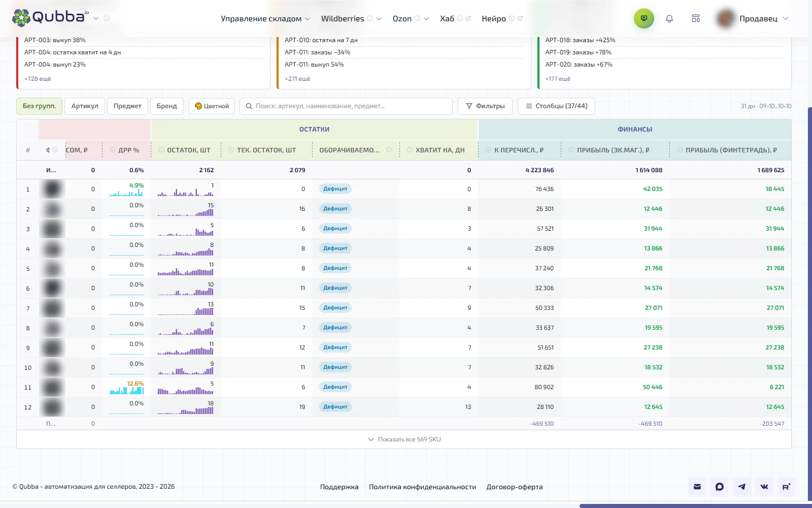Screen dimensions: 812x508
Task: Toggle the Цветной color mode
Action: [x=212, y=106]
